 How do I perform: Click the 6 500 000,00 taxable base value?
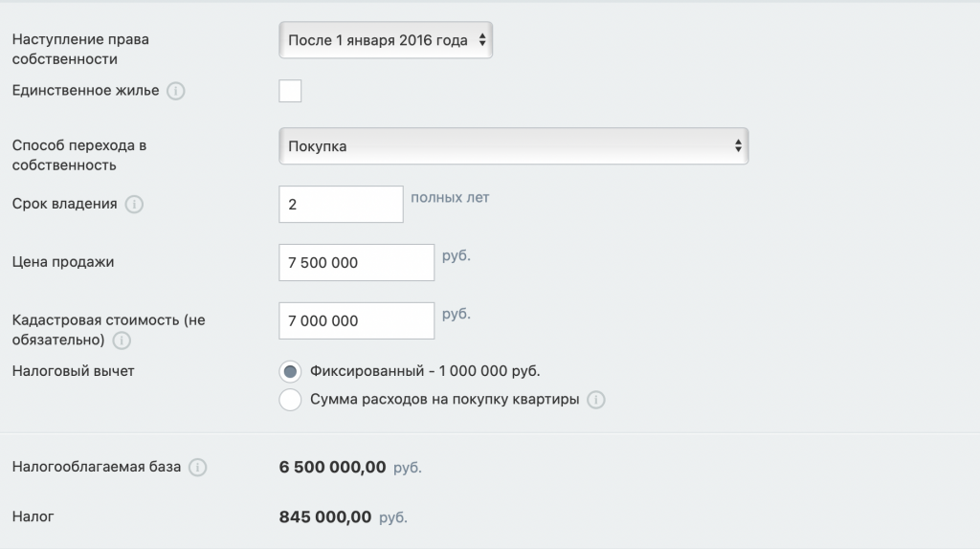[x=332, y=468]
